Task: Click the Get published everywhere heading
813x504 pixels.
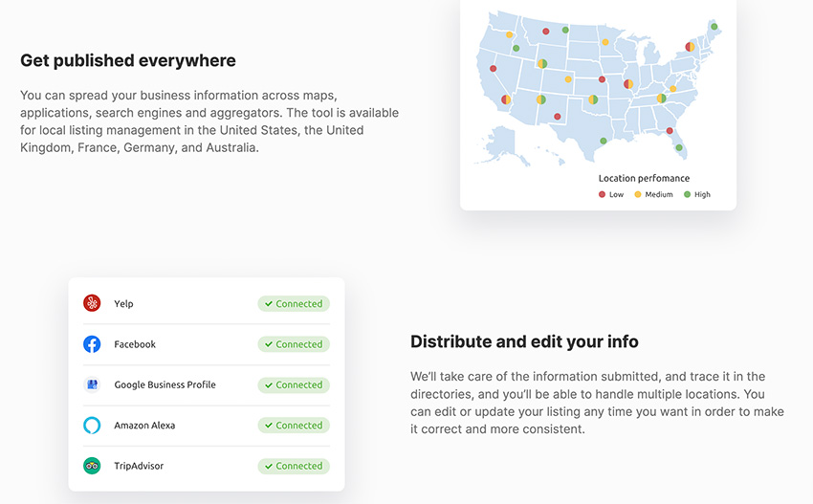Action: point(128,60)
